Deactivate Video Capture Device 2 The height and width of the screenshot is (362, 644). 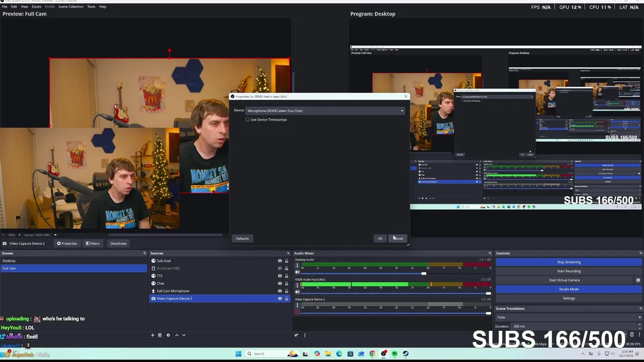tap(118, 243)
